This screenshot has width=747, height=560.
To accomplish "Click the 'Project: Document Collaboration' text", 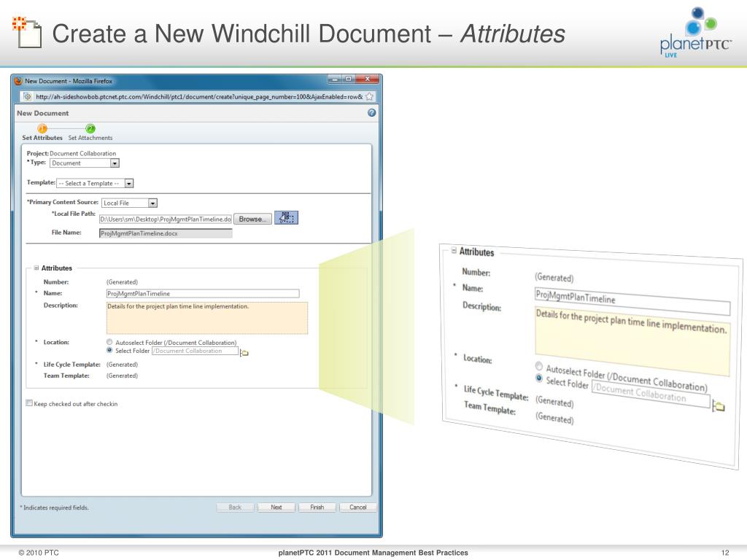I will (x=71, y=153).
